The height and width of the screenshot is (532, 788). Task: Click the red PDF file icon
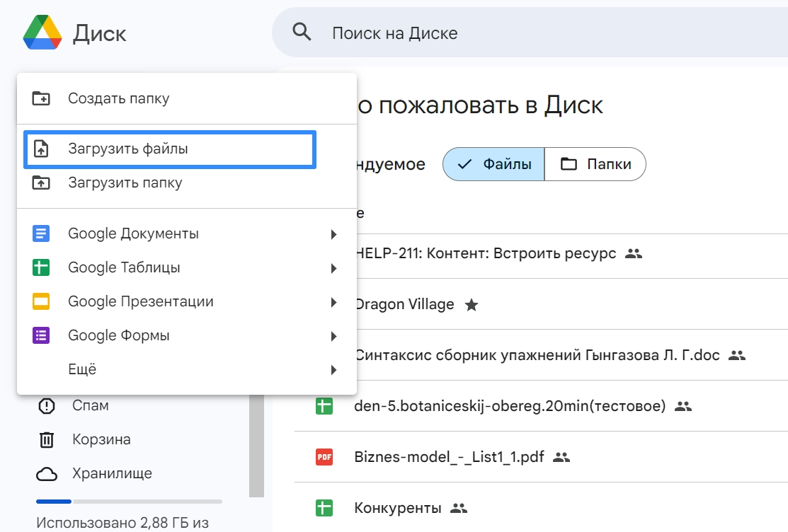click(x=324, y=456)
